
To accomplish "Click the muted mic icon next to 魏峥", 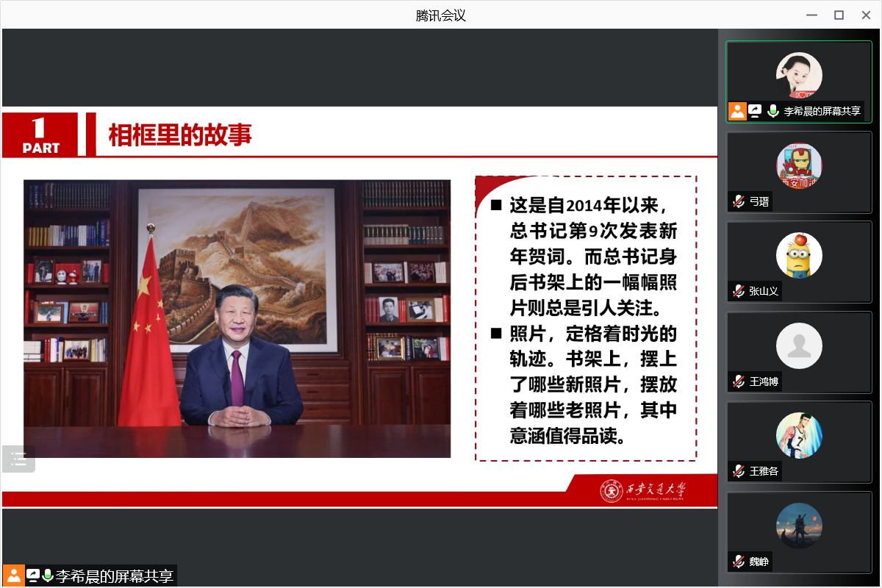I will [x=738, y=562].
